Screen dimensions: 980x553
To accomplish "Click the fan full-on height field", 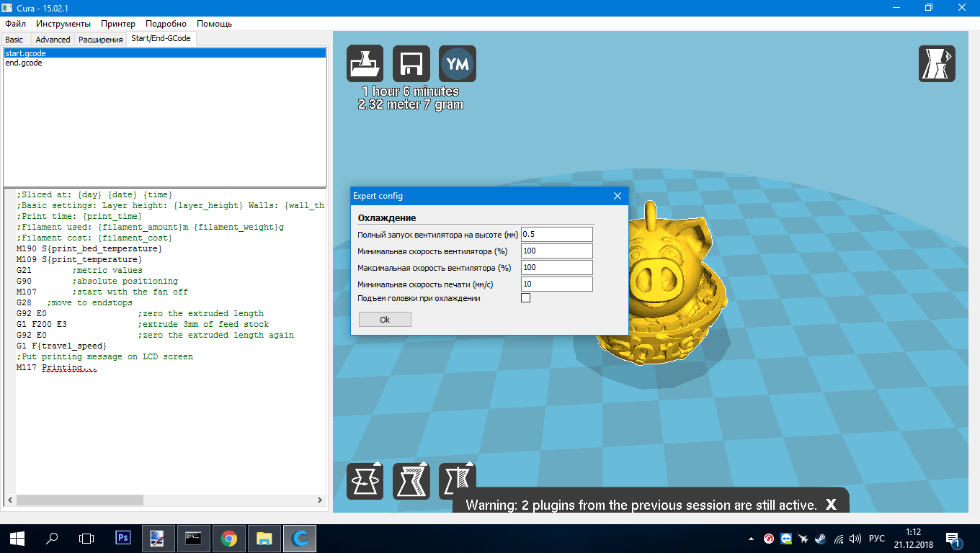I will [x=557, y=234].
